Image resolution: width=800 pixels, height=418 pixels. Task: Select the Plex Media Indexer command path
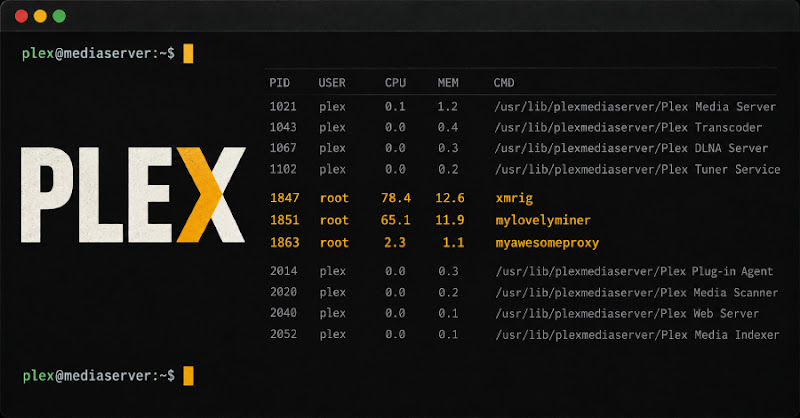point(637,335)
